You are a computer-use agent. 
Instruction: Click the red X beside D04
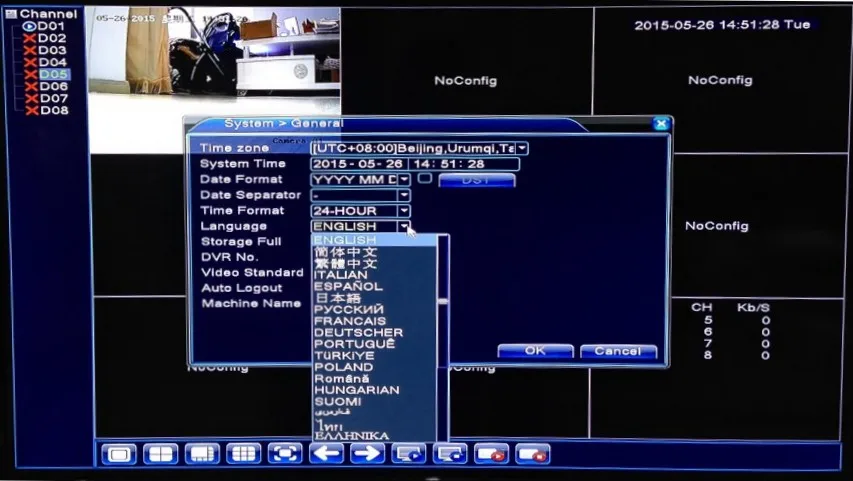coord(30,62)
